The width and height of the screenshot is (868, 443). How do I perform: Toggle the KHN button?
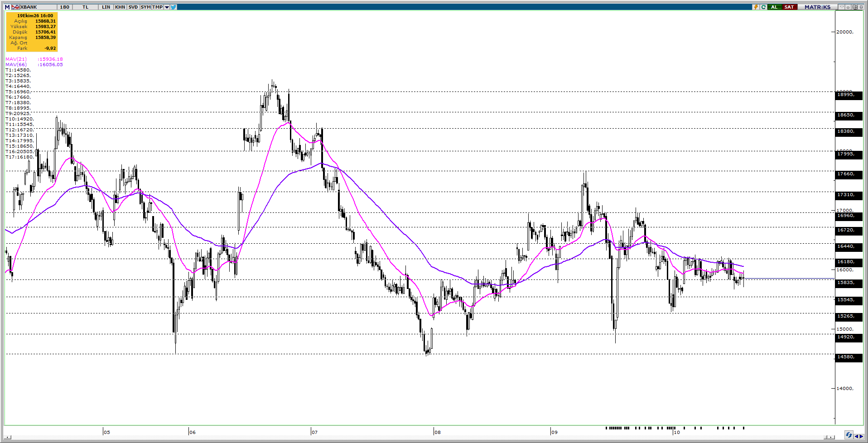(x=120, y=7)
